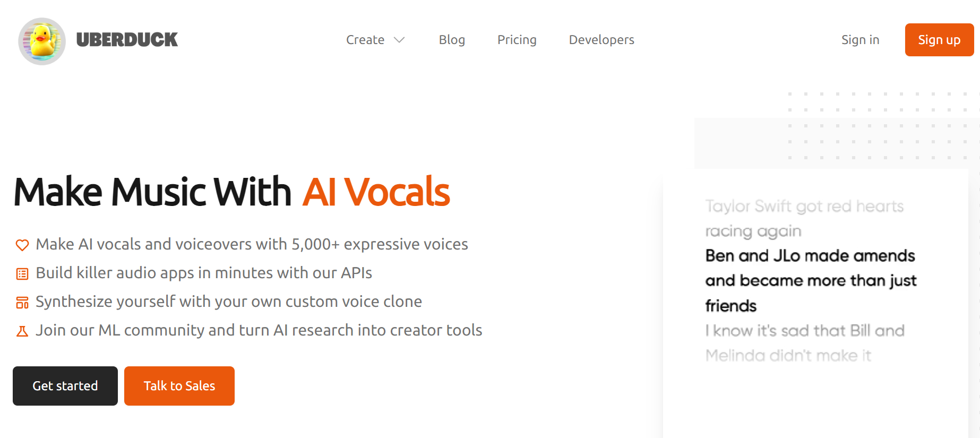Visit the Developers section
The height and width of the screenshot is (438, 980).
point(601,40)
